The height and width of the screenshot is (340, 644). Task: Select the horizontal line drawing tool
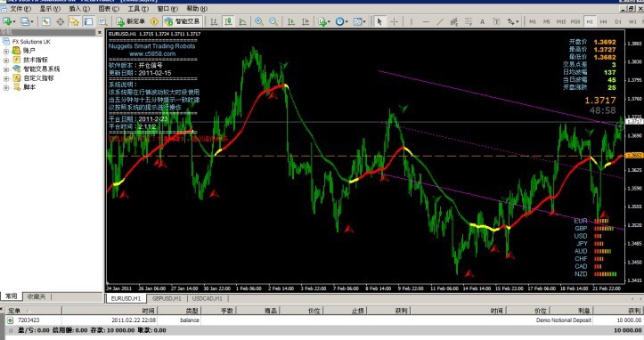(426, 21)
